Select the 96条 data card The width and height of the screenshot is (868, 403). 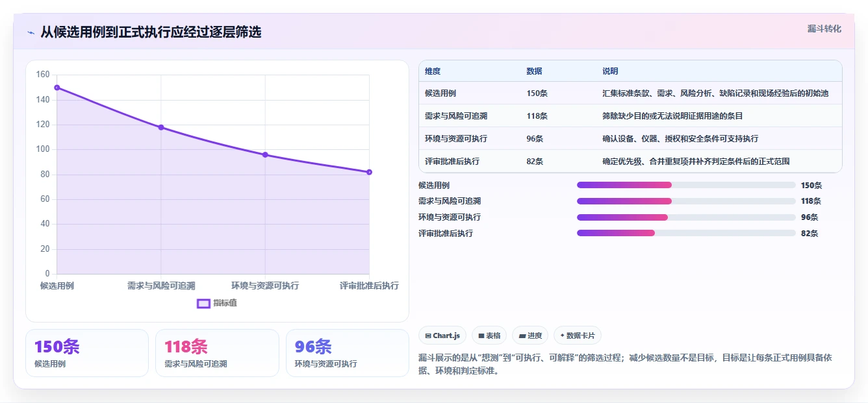click(348, 353)
